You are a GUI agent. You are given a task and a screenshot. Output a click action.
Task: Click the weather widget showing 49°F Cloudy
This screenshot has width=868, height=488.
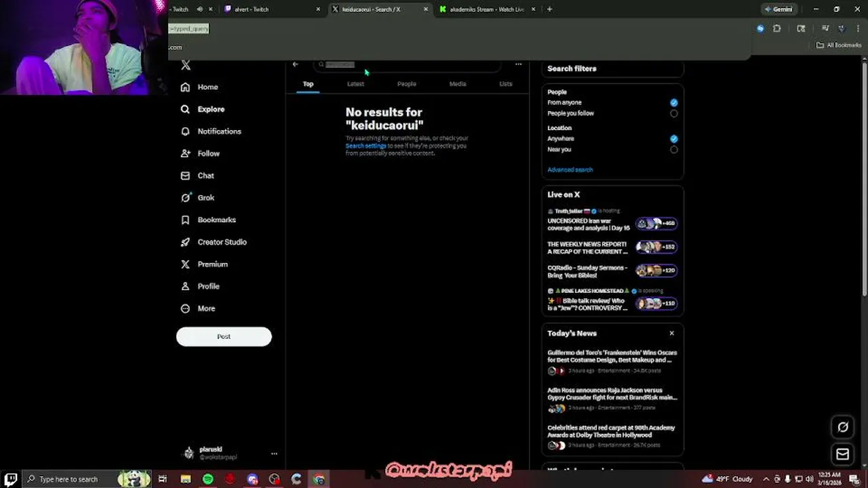pyautogui.click(x=727, y=479)
